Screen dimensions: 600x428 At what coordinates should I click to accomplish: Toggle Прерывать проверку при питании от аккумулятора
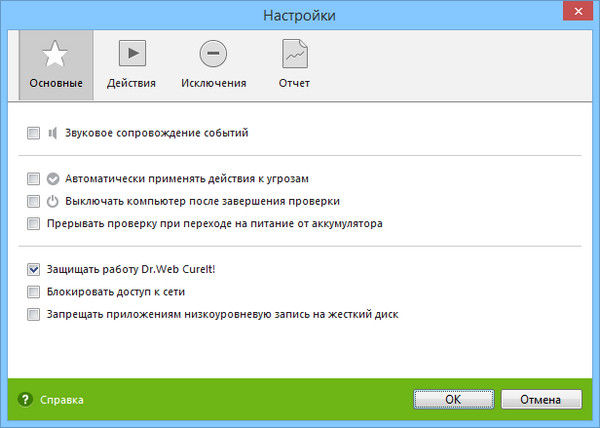pos(34,223)
